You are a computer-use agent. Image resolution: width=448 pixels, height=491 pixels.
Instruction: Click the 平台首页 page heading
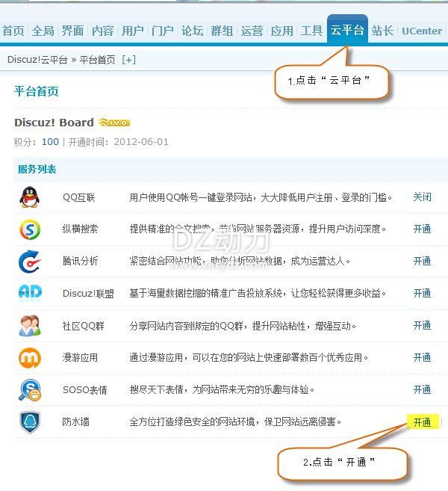37,91
